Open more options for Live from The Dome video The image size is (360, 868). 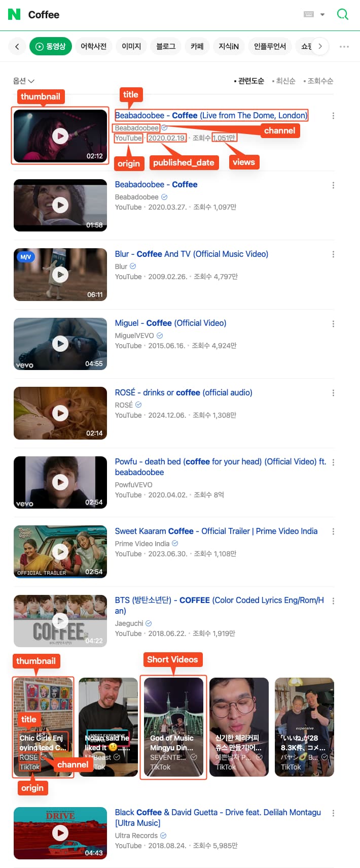[333, 116]
